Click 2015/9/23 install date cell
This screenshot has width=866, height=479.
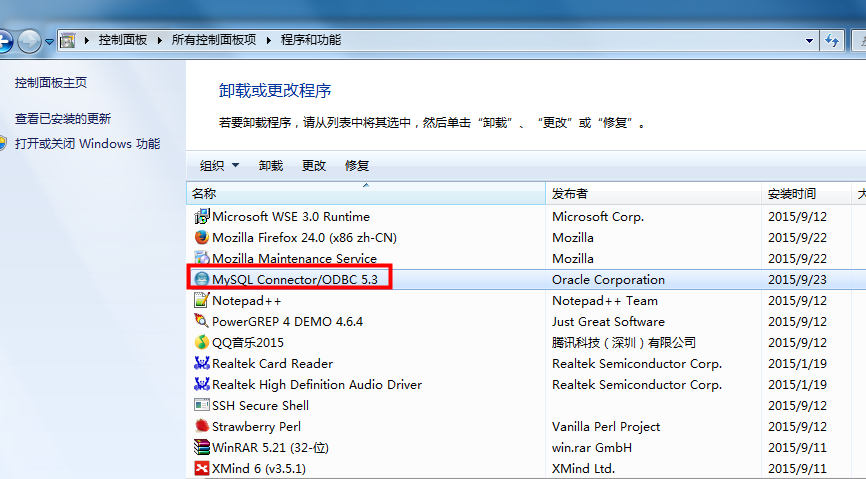[x=797, y=280]
